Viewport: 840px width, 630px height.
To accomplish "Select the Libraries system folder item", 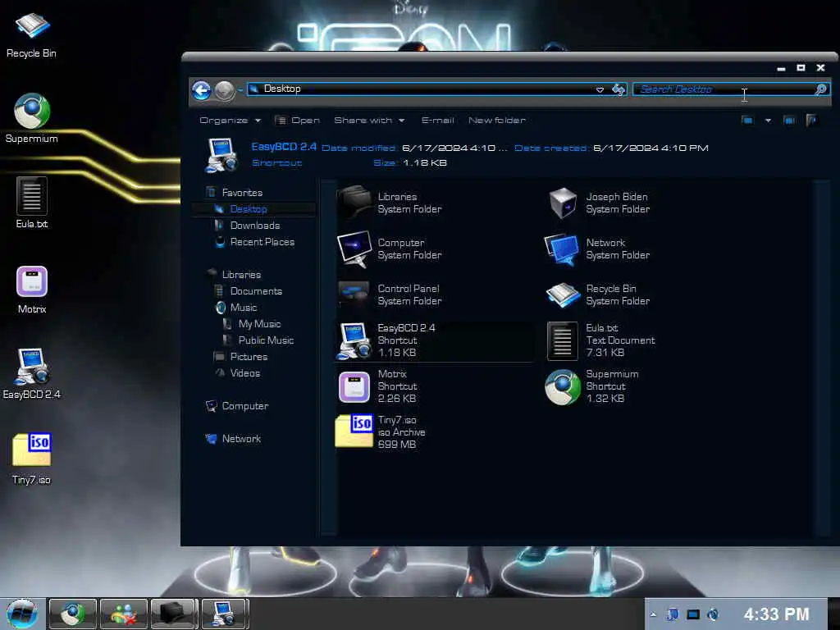I will coord(434,203).
